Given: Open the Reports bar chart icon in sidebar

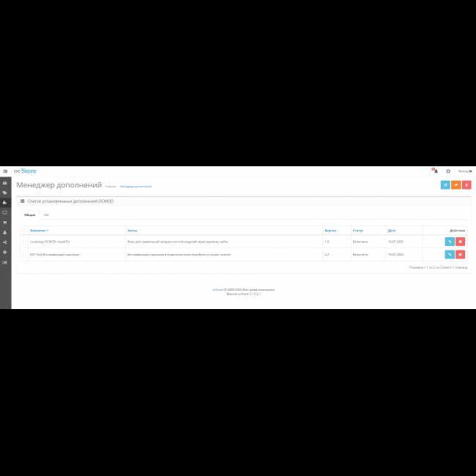Looking at the screenshot, I should 5,261.
